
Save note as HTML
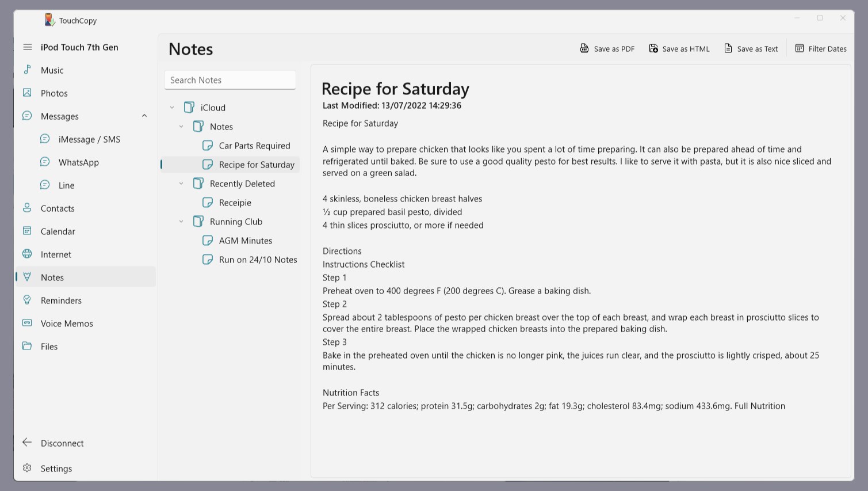(679, 49)
